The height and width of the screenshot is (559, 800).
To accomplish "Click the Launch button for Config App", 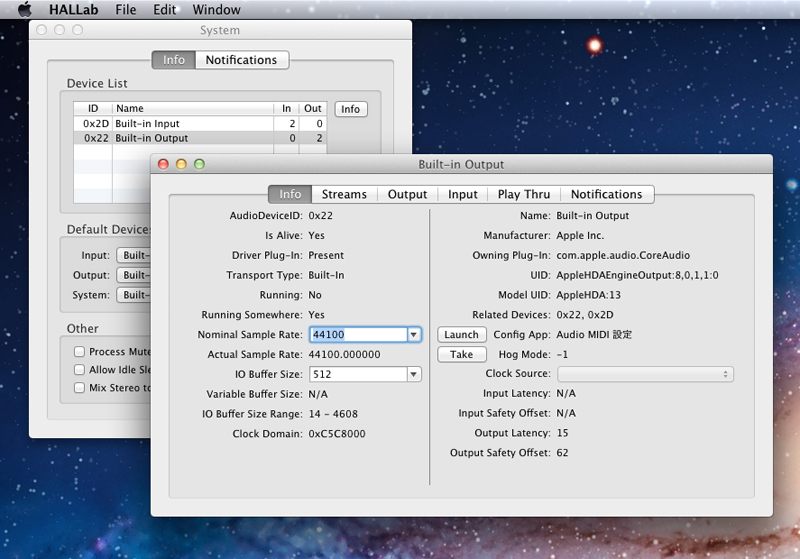I will click(461, 335).
